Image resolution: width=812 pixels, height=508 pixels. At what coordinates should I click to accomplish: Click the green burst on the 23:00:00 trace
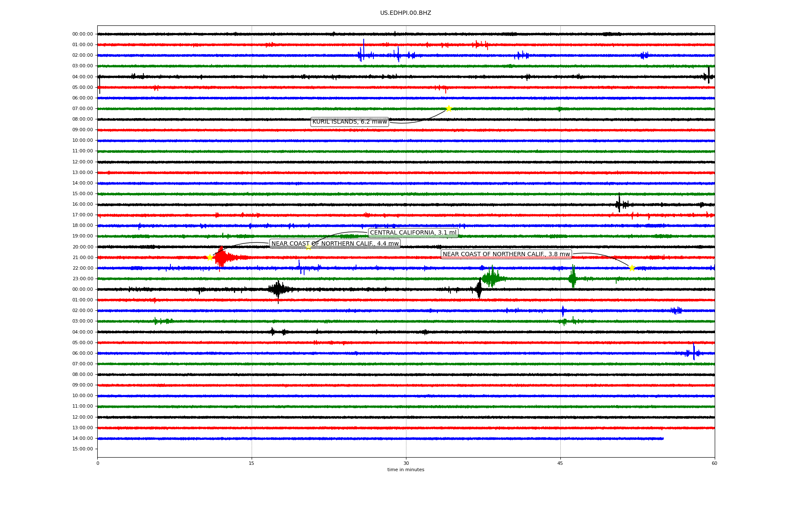(x=491, y=278)
